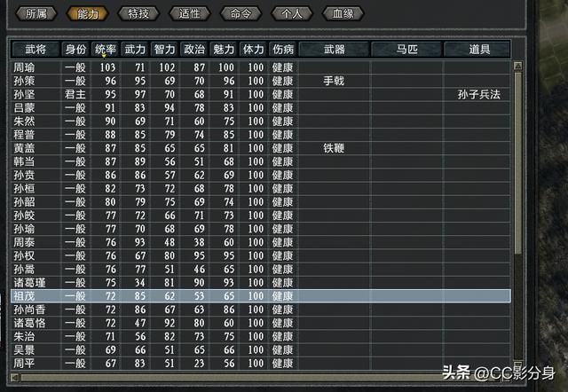Sort by 武器 column header

point(334,50)
